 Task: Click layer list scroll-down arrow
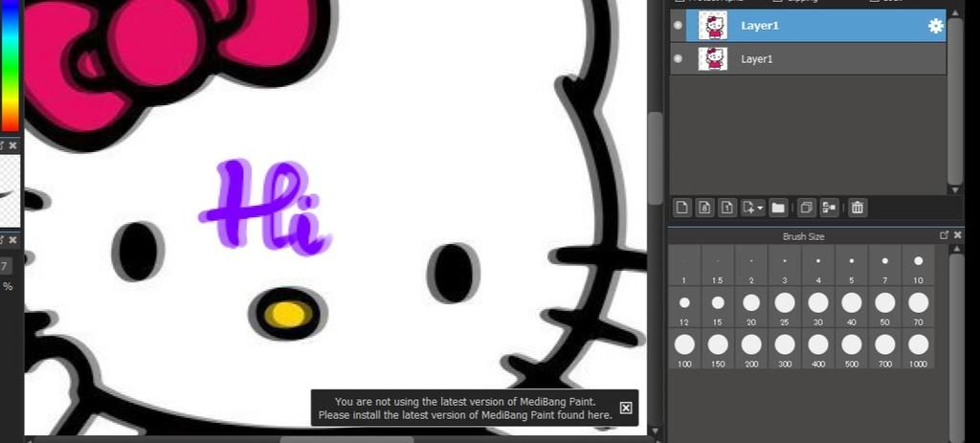point(954,189)
